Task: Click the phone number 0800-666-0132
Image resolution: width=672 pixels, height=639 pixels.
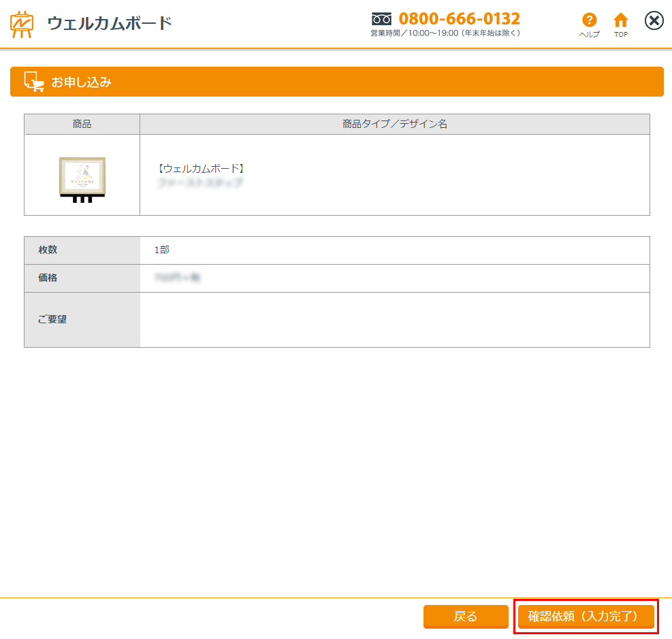Action: [459, 18]
